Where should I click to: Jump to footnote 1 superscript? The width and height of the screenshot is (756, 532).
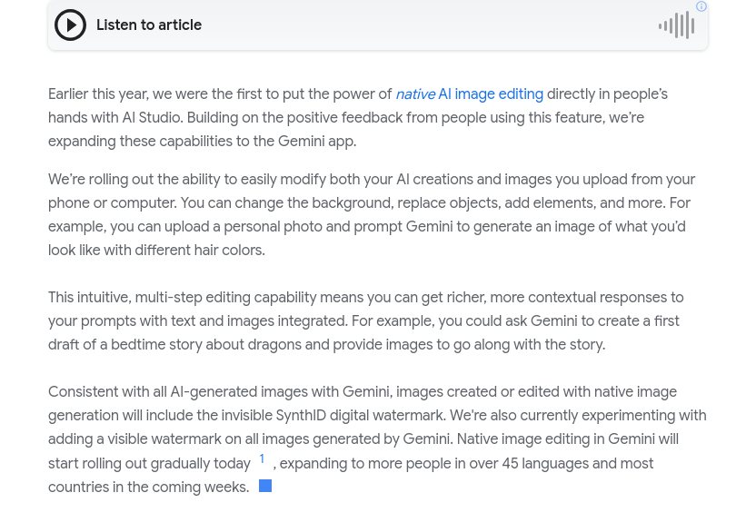(262, 459)
